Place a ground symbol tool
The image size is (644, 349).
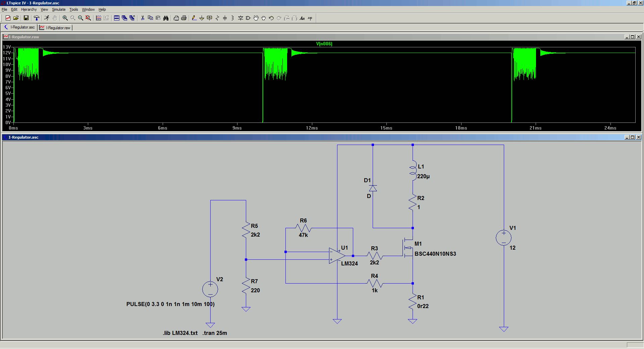click(x=202, y=18)
